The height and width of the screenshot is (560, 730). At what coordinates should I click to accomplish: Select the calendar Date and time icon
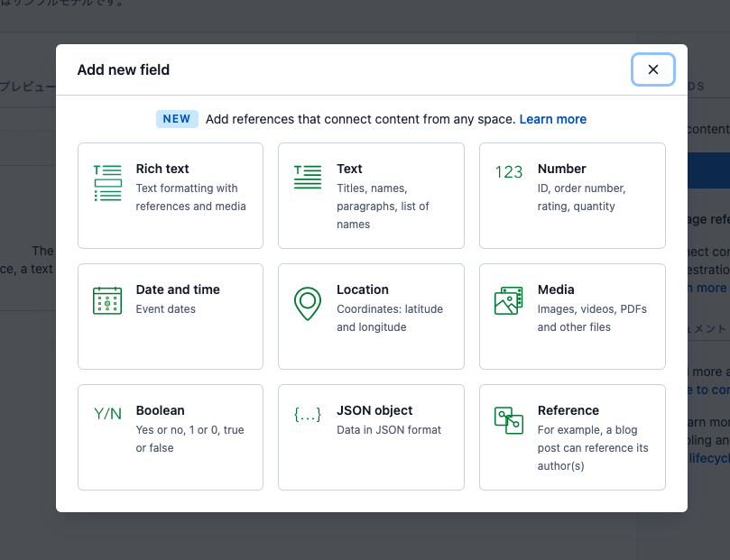click(x=107, y=300)
